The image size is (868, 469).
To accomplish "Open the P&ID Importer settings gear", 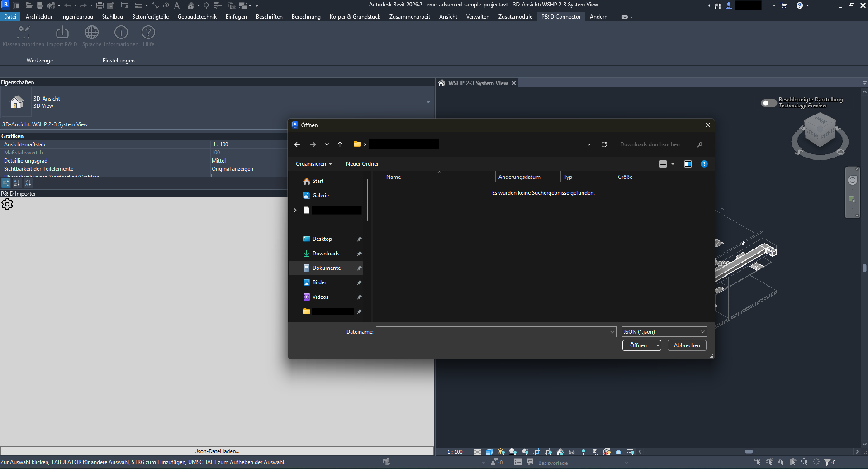I will click(7, 204).
